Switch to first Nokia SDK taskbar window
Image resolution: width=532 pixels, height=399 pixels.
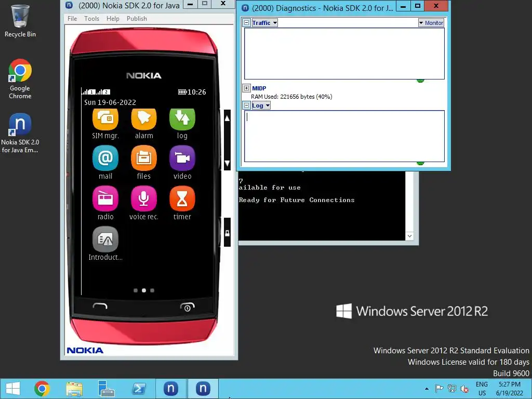pos(171,389)
